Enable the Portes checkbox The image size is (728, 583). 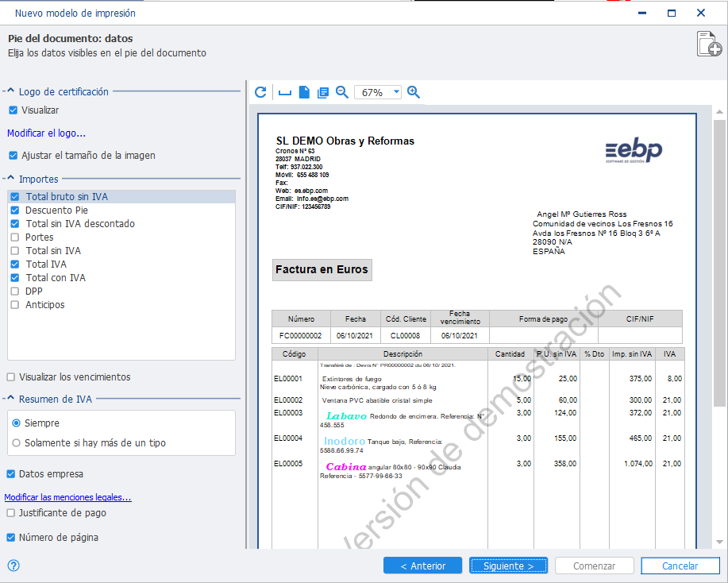coord(15,237)
